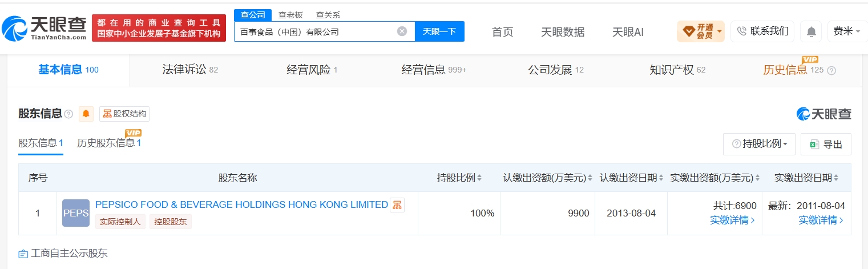Open PEPSICO FOOD & BEVERAGE HOLDINGS link

pos(241,204)
